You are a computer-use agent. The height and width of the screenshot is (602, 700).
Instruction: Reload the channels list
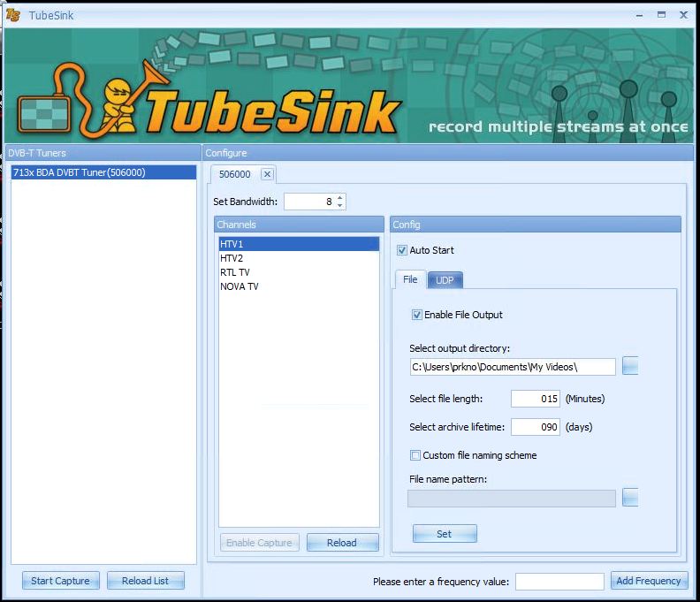coord(342,543)
